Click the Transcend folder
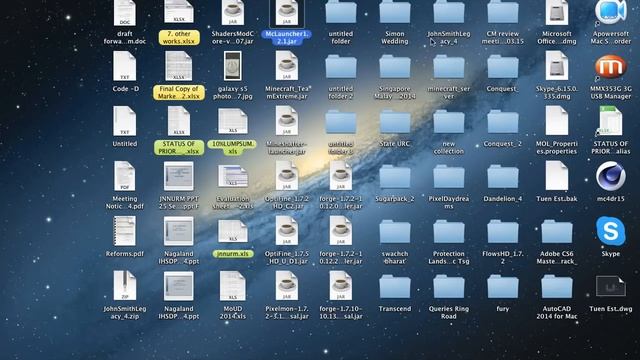640x360 pixels. coord(395,287)
